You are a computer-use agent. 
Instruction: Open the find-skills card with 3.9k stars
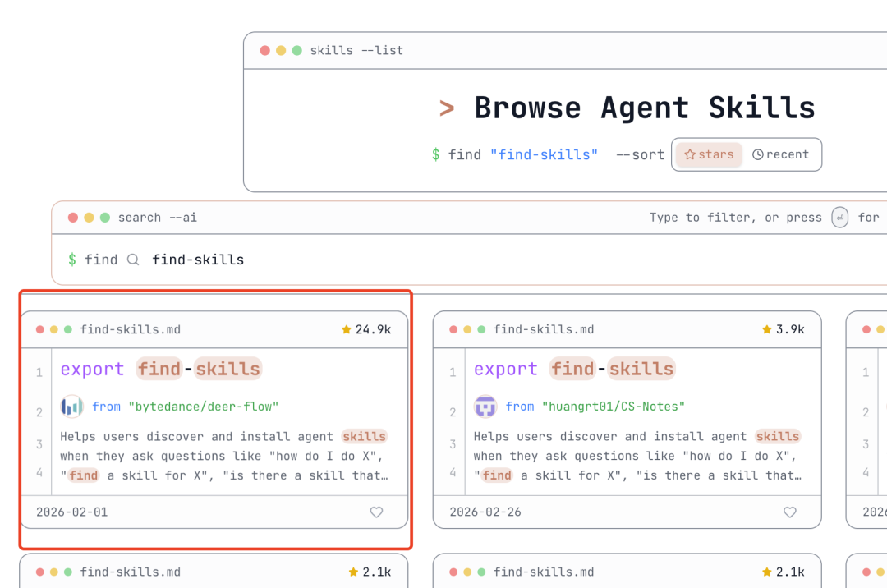coord(627,420)
